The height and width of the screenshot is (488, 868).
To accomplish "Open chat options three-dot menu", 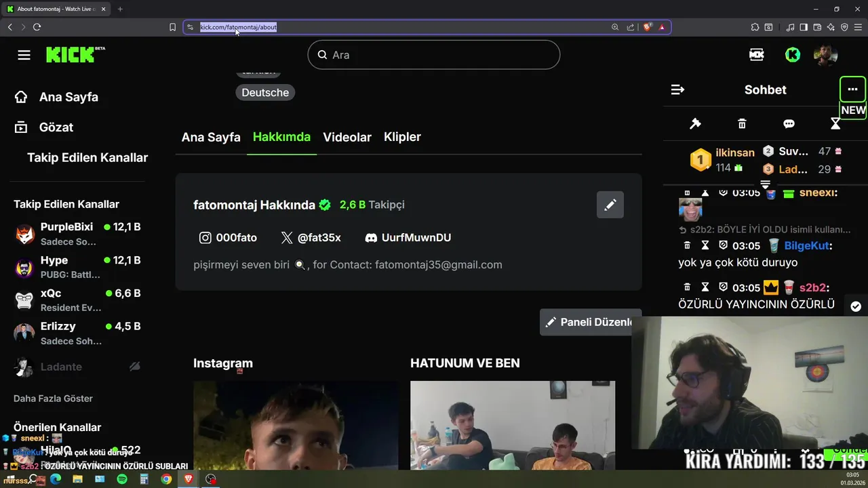I will [852, 89].
